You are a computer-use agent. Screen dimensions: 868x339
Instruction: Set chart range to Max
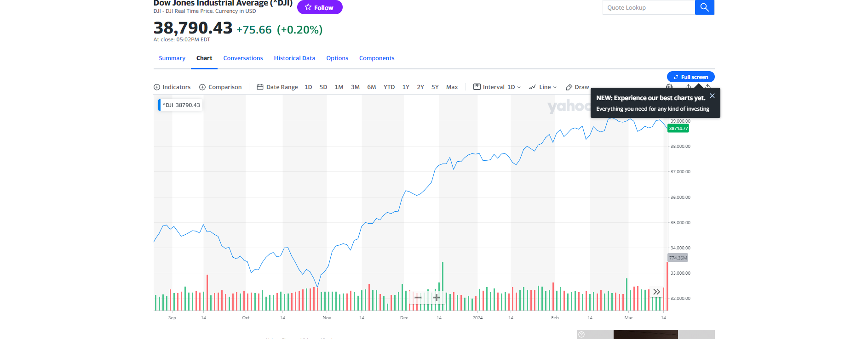pos(452,87)
